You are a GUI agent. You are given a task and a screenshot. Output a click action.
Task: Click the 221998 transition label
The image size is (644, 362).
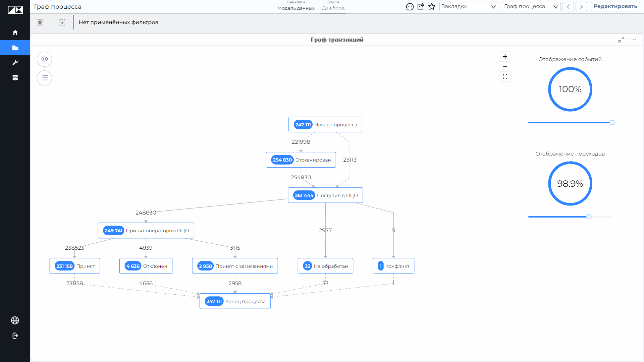tap(301, 142)
